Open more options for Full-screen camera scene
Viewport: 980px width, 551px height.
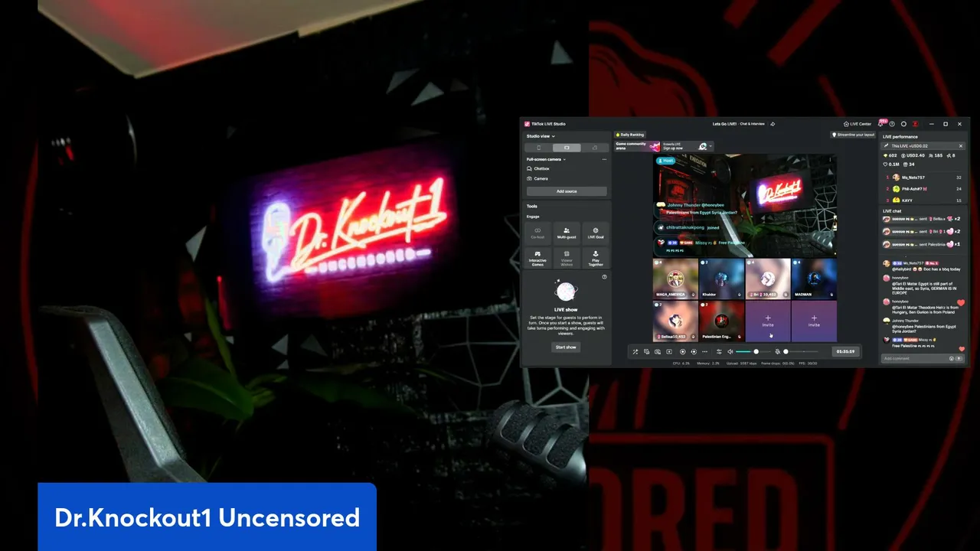(x=604, y=159)
